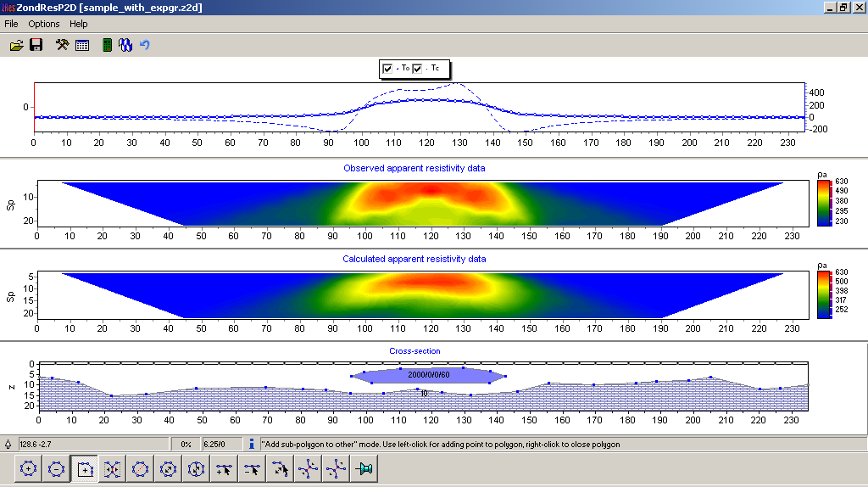The height and width of the screenshot is (487, 868).
Task: Select the remove polygon tool with minus circle
Action: 56,468
